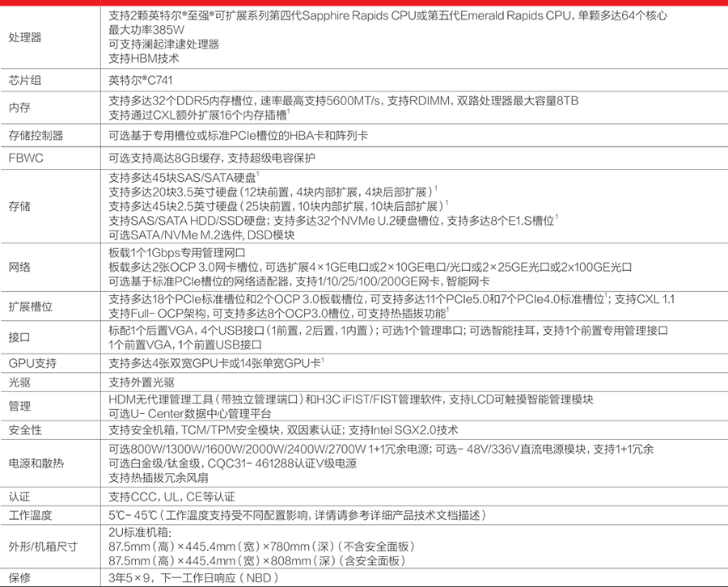Click the Full-OCP架构 line
This screenshot has width=728, height=587.
pyautogui.click(x=279, y=314)
